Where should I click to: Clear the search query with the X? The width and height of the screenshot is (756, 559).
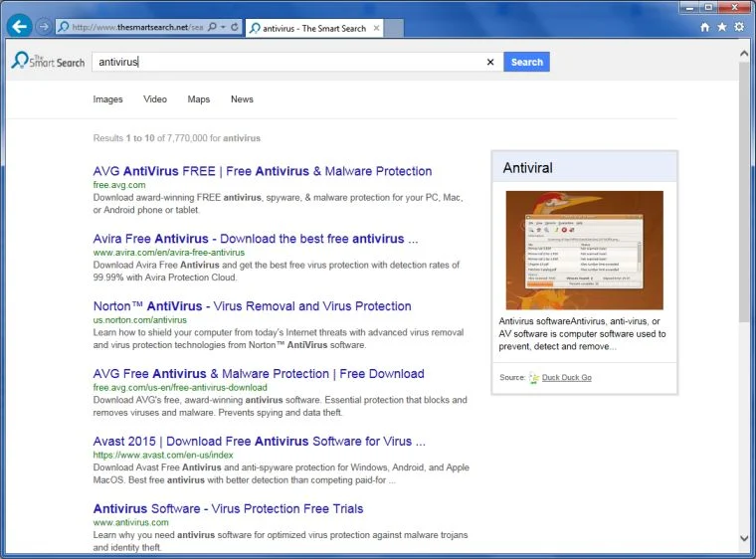pos(490,62)
